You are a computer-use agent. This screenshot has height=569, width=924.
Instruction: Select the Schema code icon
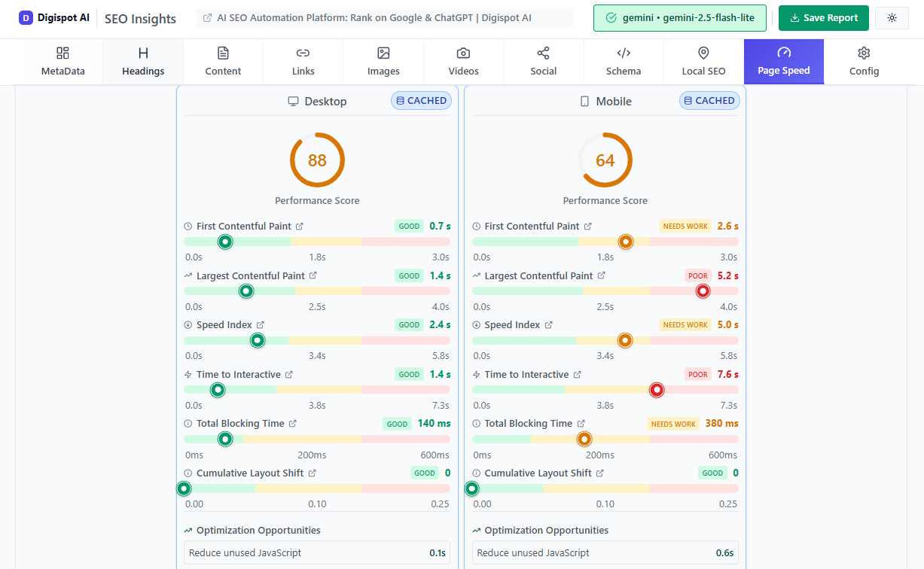tap(623, 53)
